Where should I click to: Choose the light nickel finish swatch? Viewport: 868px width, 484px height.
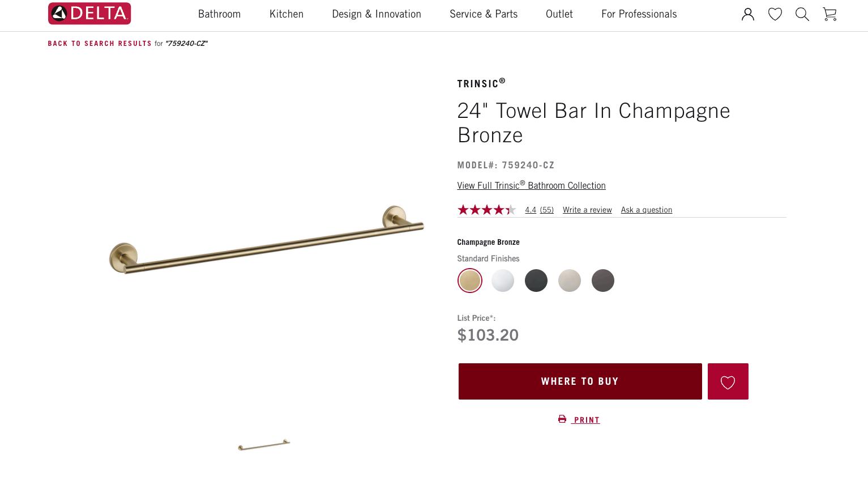[570, 281]
